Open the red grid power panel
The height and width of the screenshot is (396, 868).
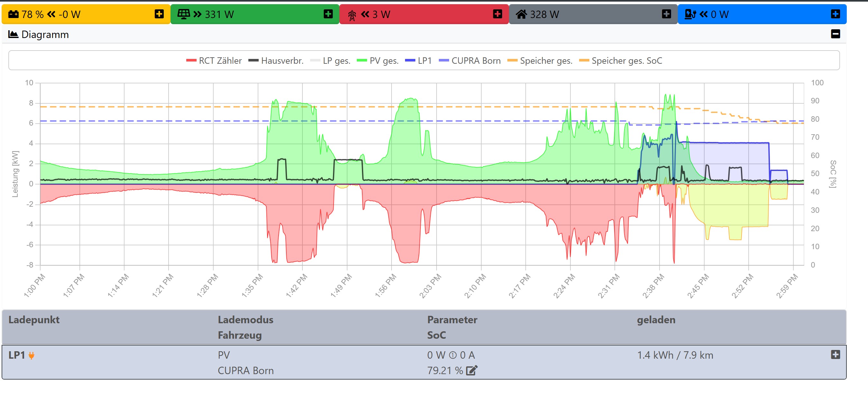497,14
